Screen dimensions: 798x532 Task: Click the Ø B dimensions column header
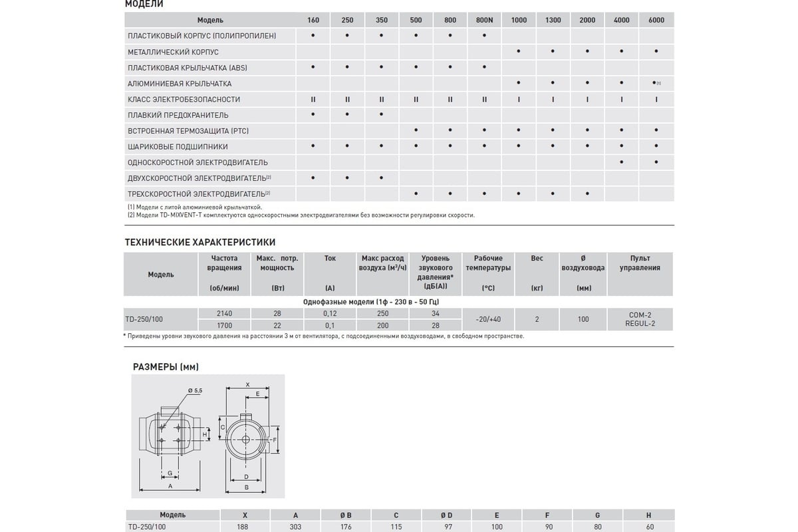click(346, 515)
